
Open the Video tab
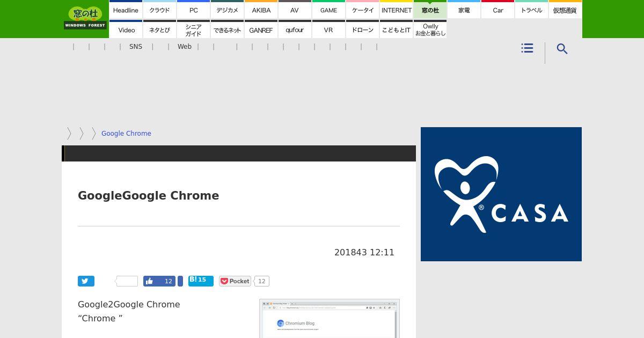click(126, 30)
